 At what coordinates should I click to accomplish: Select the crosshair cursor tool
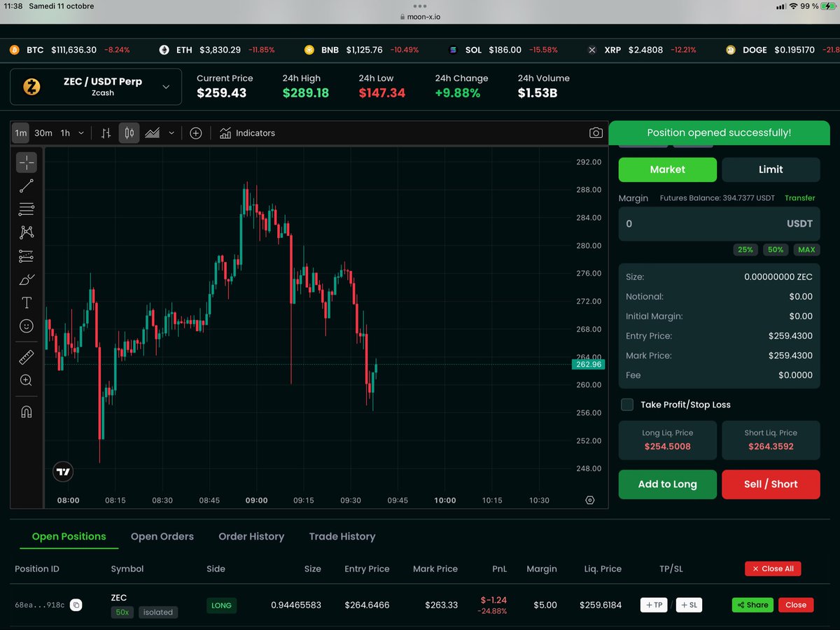pos(27,162)
